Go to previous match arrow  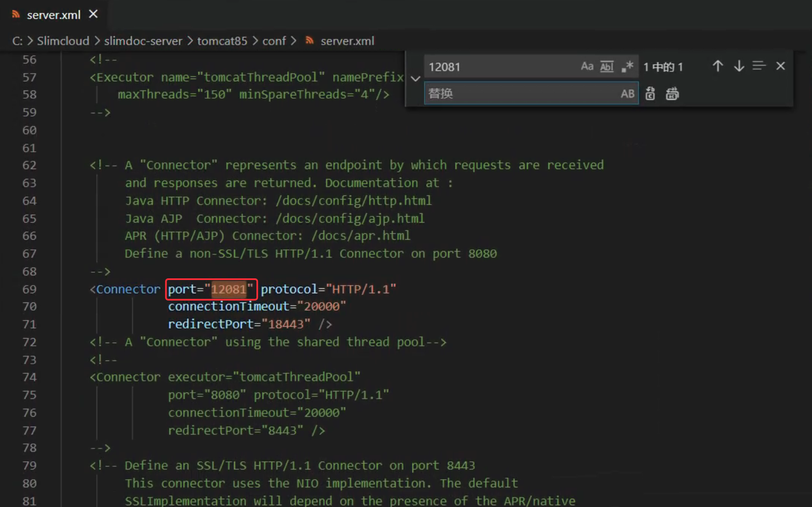[x=718, y=66]
